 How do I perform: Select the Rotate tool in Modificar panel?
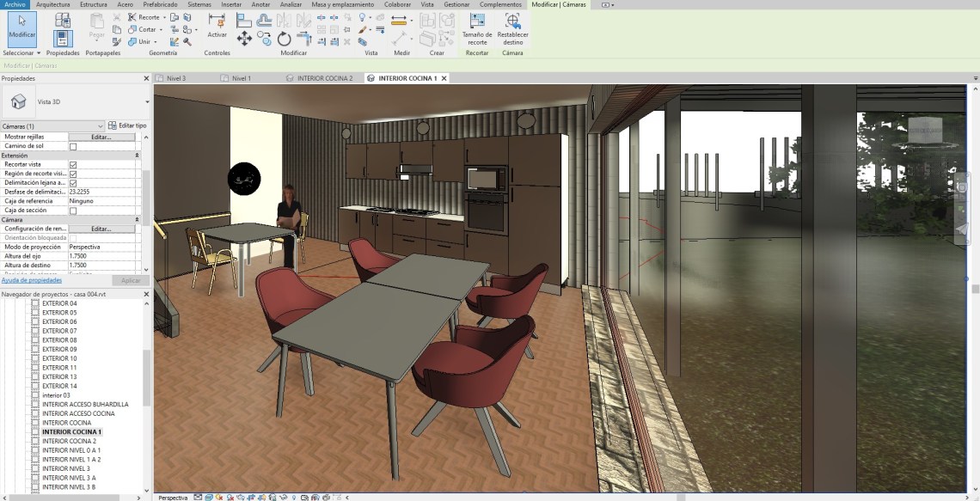click(x=285, y=39)
